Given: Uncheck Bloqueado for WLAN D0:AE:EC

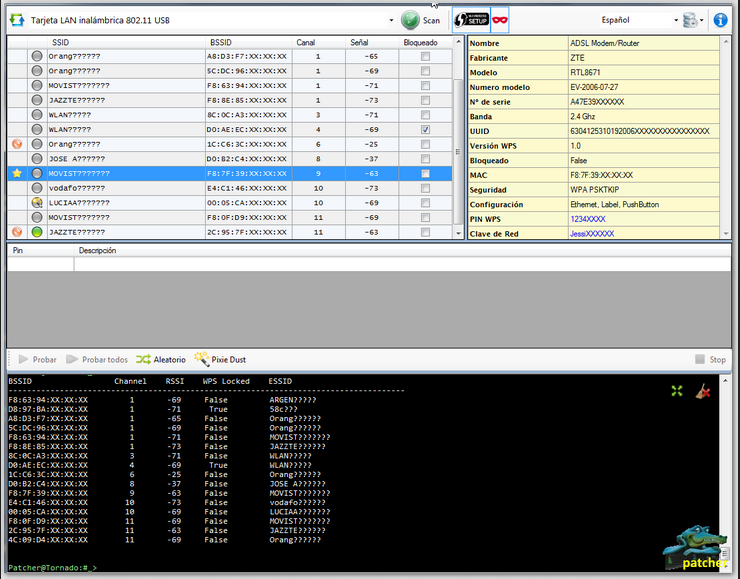Looking at the screenshot, I should tap(425, 129).
